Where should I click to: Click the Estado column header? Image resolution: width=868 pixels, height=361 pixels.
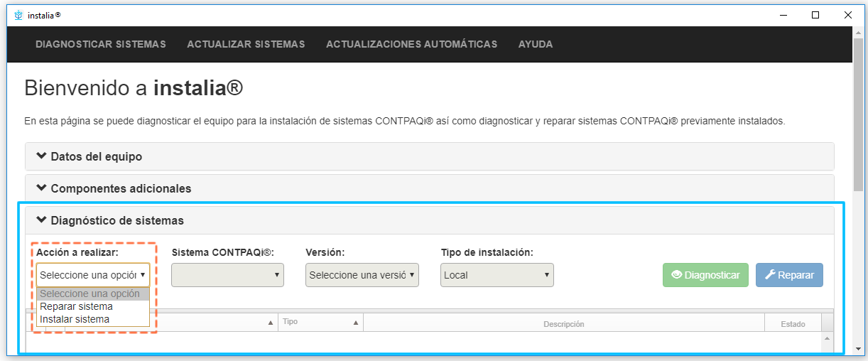(793, 323)
